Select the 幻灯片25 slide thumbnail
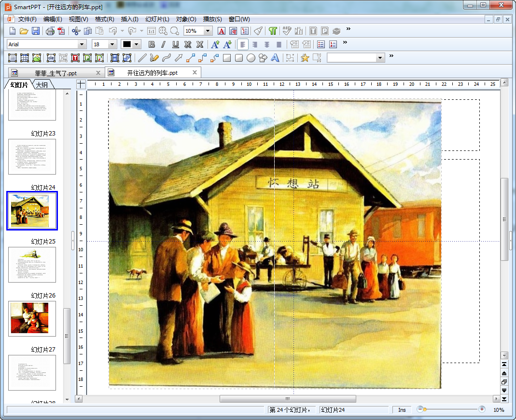Screen dimensions: 516x420 (32, 265)
